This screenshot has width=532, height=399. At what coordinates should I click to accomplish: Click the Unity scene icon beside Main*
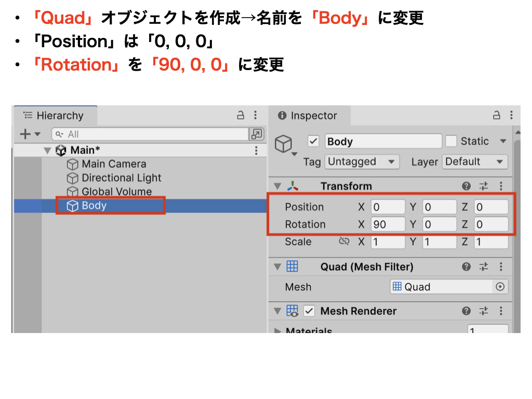point(61,150)
